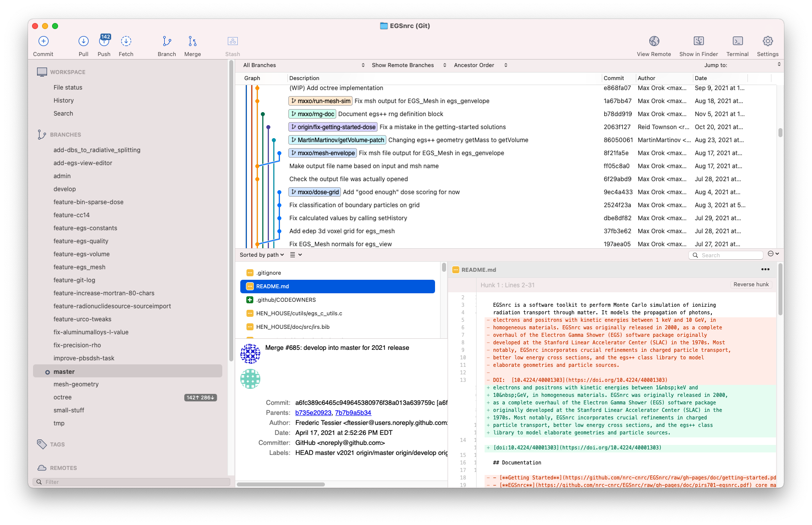This screenshot has height=525, width=812.
Task: Open the search options dropdown near Search field
Action: point(773,254)
